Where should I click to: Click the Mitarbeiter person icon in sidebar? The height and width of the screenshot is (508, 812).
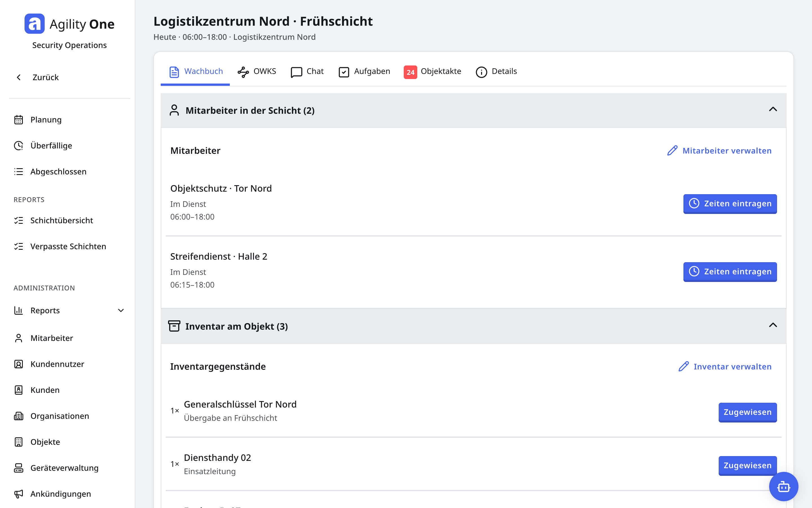tap(19, 338)
